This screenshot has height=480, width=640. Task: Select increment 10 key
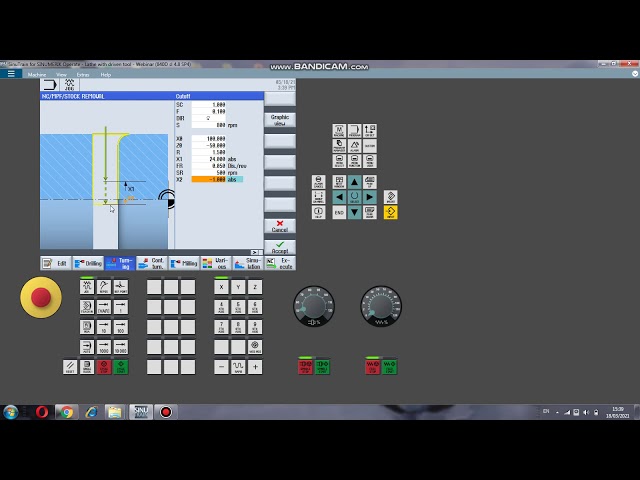tap(104, 327)
